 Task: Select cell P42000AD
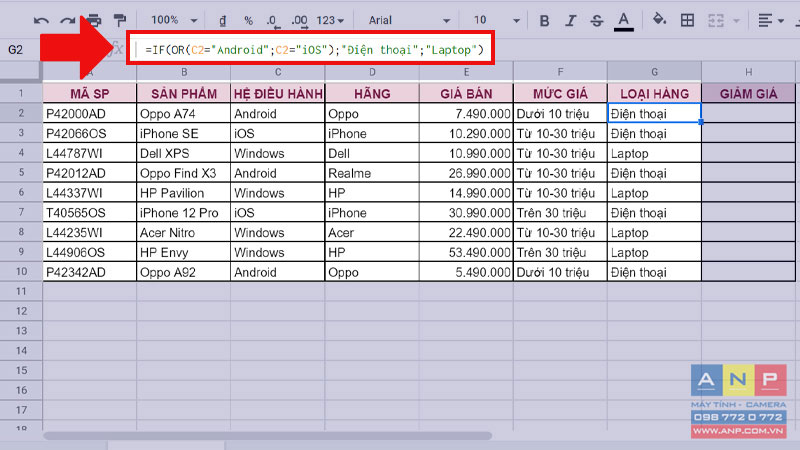90,114
